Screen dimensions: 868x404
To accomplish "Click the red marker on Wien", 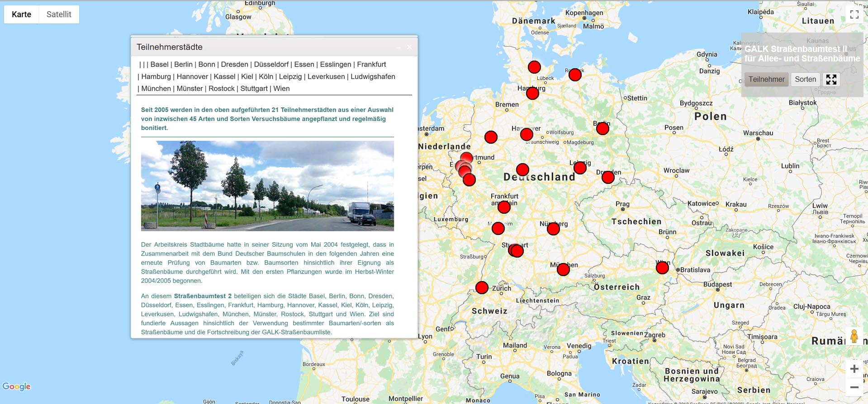I will pos(662,268).
